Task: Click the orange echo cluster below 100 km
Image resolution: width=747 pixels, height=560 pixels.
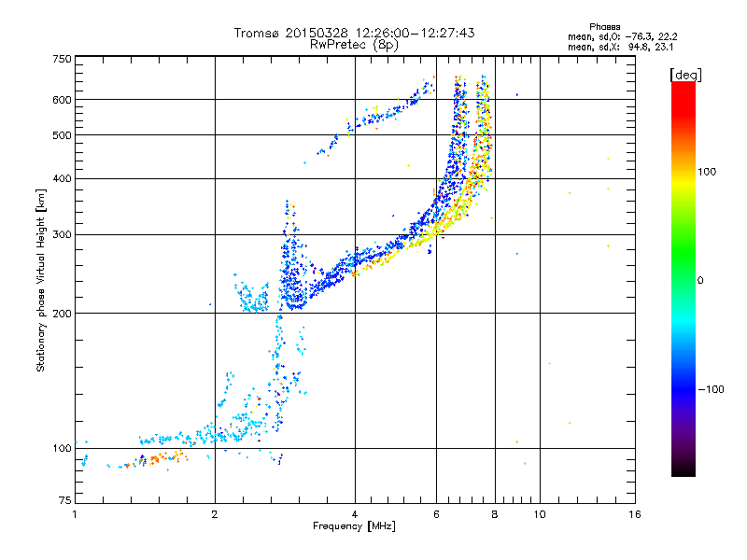Action: pos(157,459)
